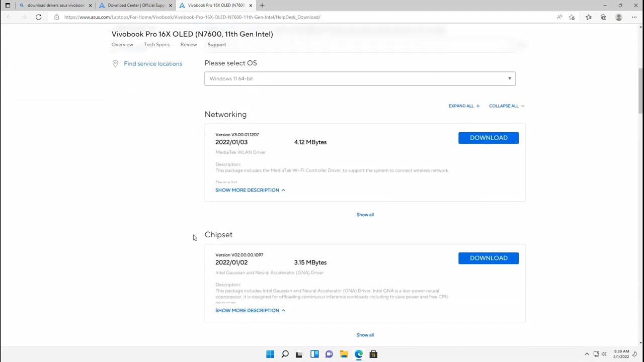Click the site info lock icon
The width and height of the screenshot is (644, 362).
pyautogui.click(x=56, y=17)
